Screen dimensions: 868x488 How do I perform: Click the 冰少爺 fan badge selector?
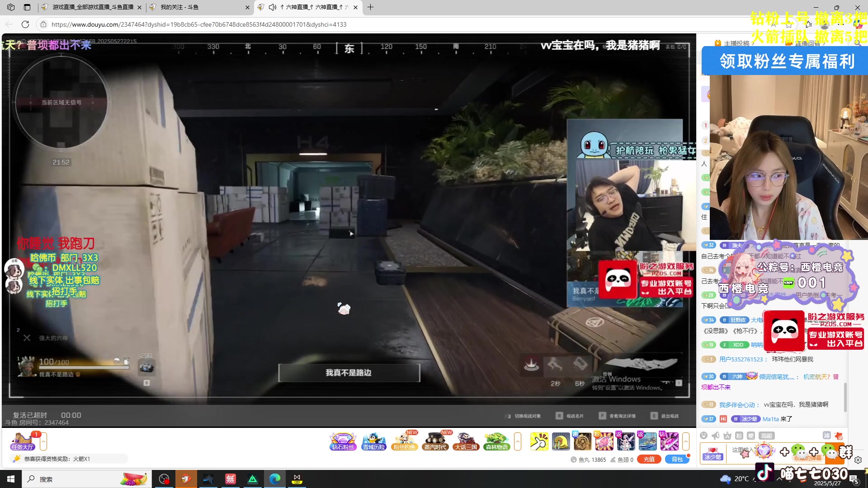coord(712,454)
